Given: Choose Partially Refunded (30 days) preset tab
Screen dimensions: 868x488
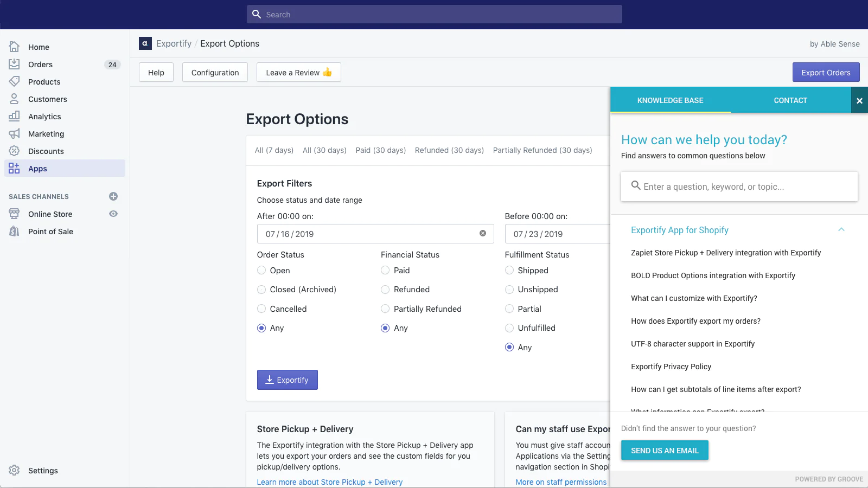Looking at the screenshot, I should 542,150.
